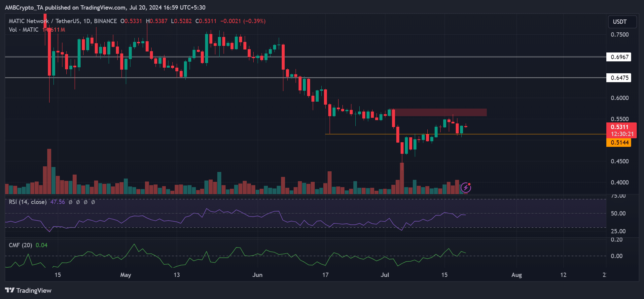The width and height of the screenshot is (644, 299).
Task: Select the orange 0.5144 price label
Action: tap(619, 143)
